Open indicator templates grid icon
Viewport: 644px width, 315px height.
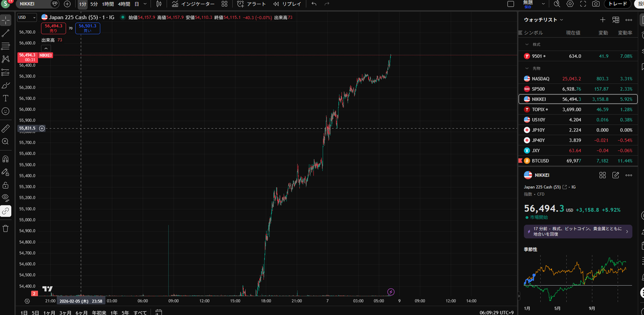click(x=224, y=4)
